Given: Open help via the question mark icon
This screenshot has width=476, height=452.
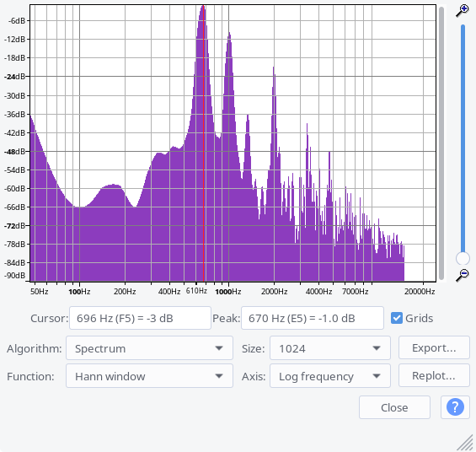Looking at the screenshot, I should (455, 407).
